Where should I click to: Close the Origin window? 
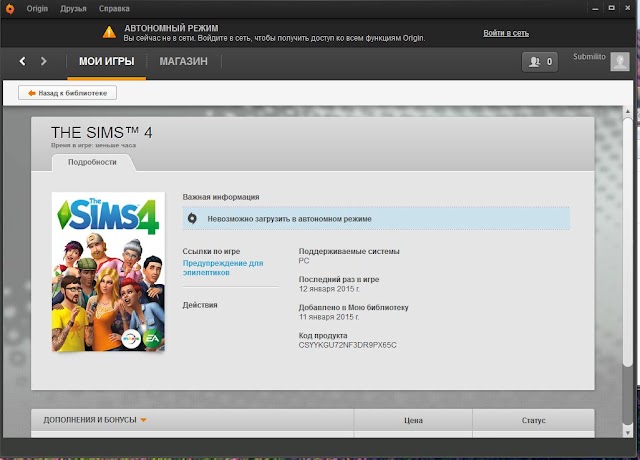[628, 8]
